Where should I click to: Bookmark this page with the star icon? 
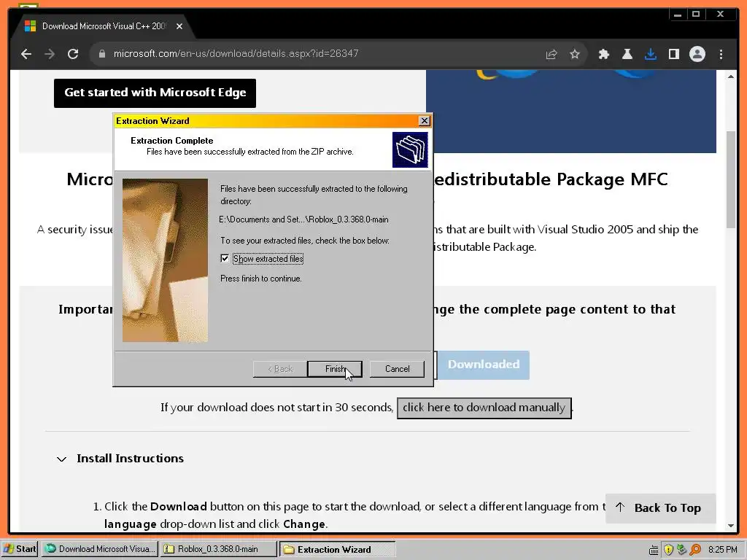pyautogui.click(x=575, y=54)
